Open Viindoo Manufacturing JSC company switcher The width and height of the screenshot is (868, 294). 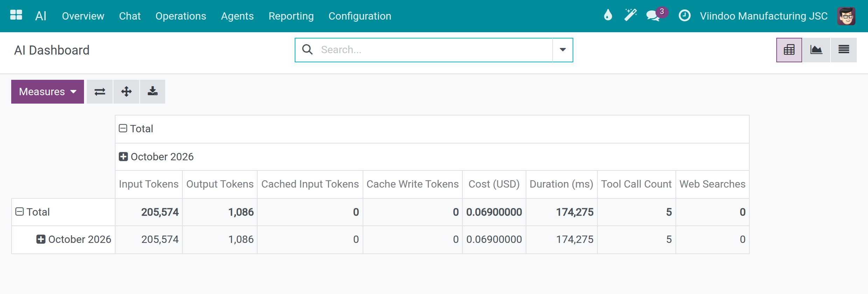coord(764,16)
